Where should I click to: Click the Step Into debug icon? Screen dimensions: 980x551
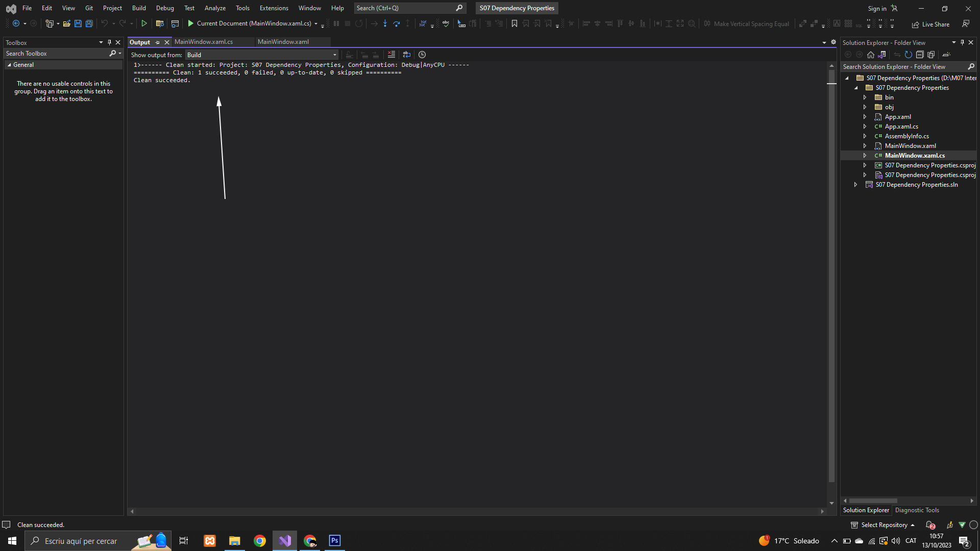[385, 23]
